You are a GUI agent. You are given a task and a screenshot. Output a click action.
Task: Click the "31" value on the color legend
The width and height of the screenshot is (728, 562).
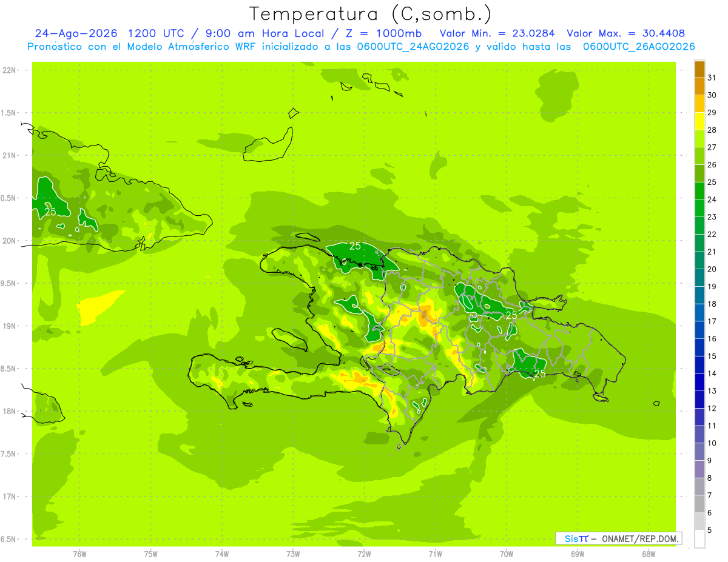712,78
